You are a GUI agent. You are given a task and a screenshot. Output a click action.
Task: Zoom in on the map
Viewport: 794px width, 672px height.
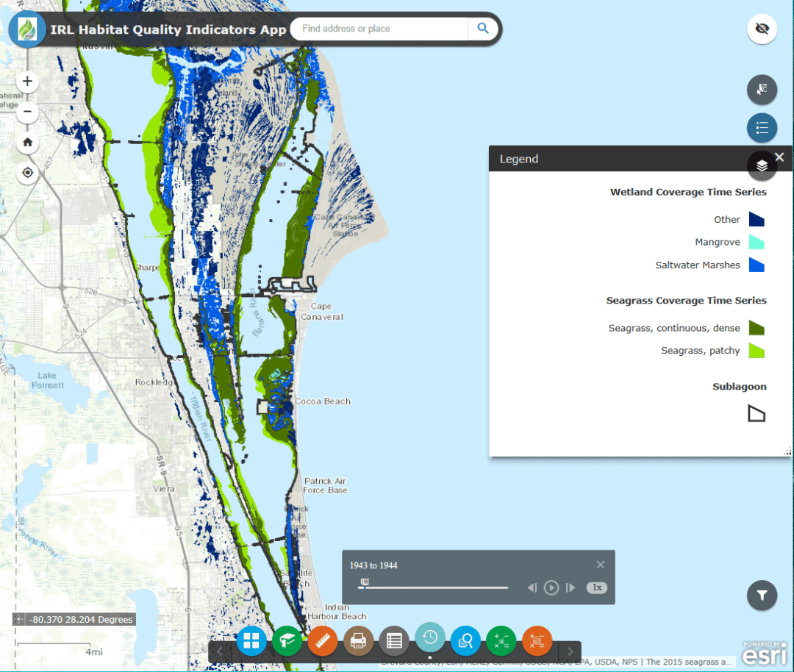coord(27,81)
